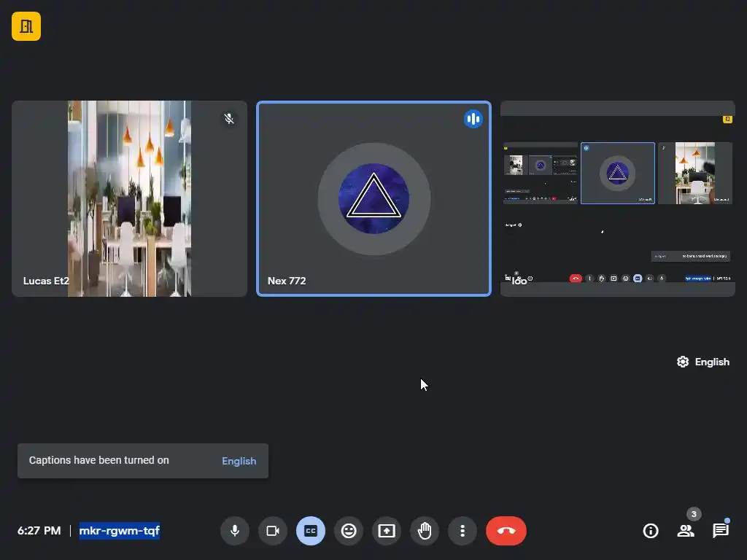Click the Nex 772 name label
Image resolution: width=747 pixels, height=560 pixels.
(287, 281)
